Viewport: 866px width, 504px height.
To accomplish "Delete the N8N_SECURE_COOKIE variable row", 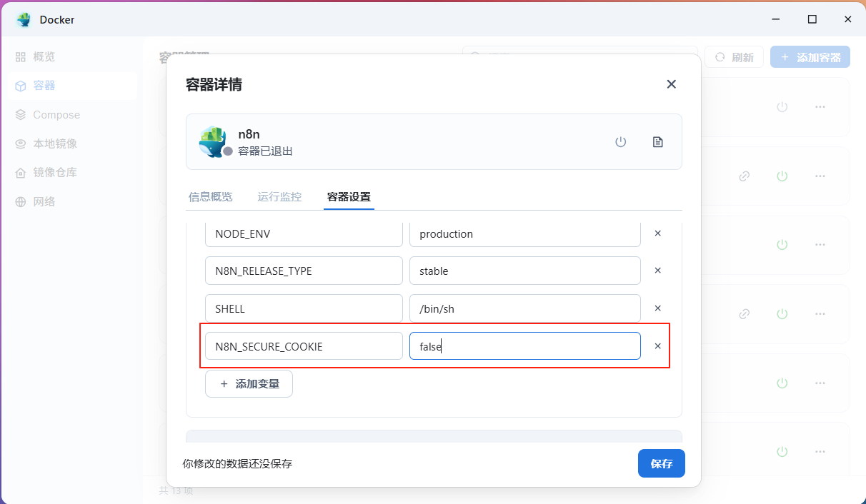I will click(657, 346).
